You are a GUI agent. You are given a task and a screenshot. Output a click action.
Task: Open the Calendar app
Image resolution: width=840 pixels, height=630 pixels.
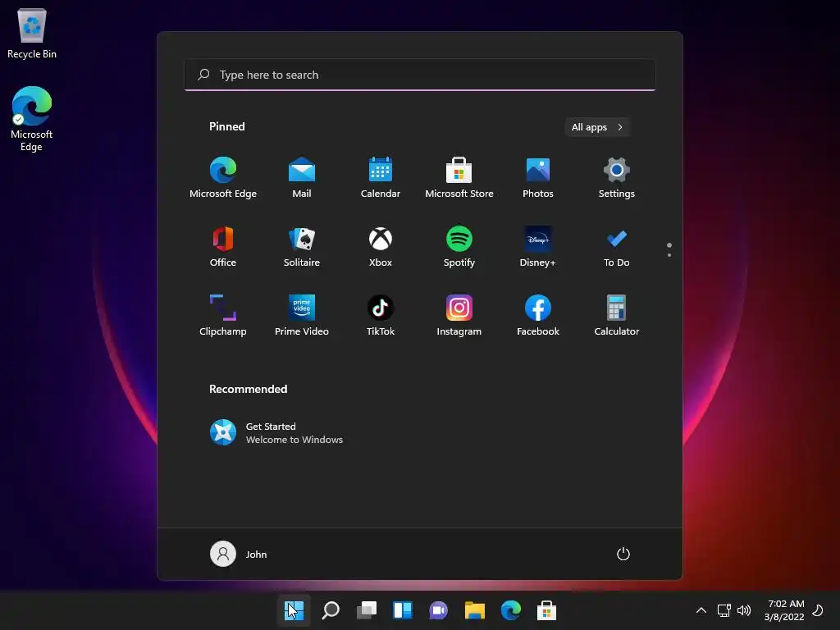pyautogui.click(x=381, y=177)
